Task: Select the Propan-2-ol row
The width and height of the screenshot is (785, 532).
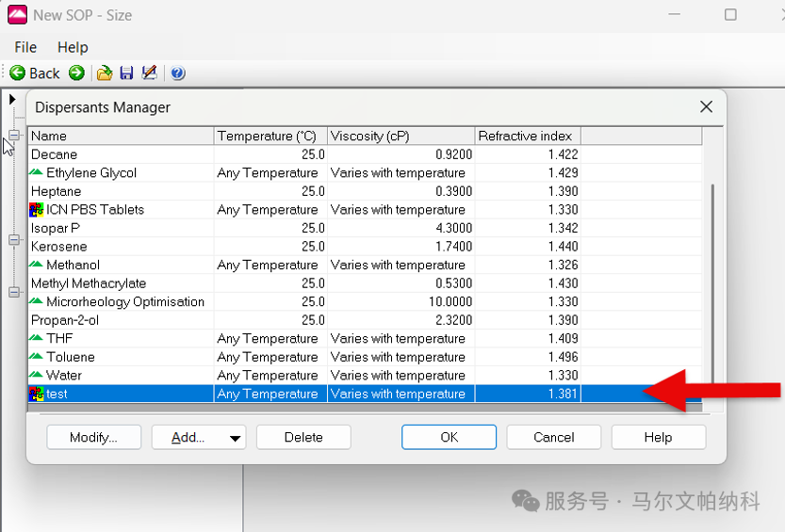Action: pyautogui.click(x=365, y=320)
